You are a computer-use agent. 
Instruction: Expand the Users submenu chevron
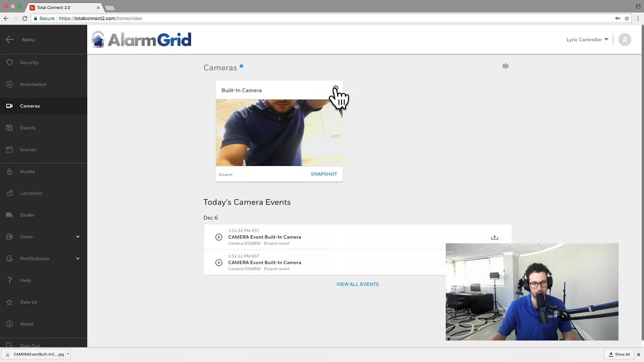click(x=77, y=237)
